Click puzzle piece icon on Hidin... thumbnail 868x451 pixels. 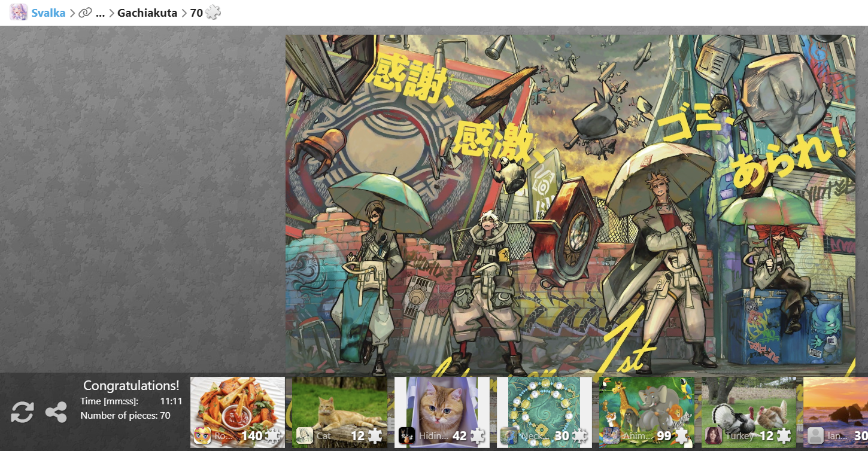(478, 436)
